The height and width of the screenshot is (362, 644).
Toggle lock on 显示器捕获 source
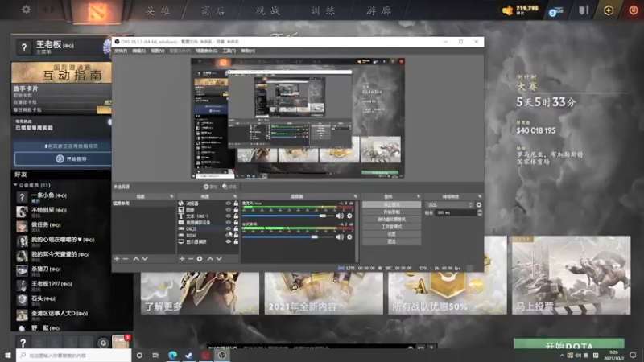tap(236, 242)
